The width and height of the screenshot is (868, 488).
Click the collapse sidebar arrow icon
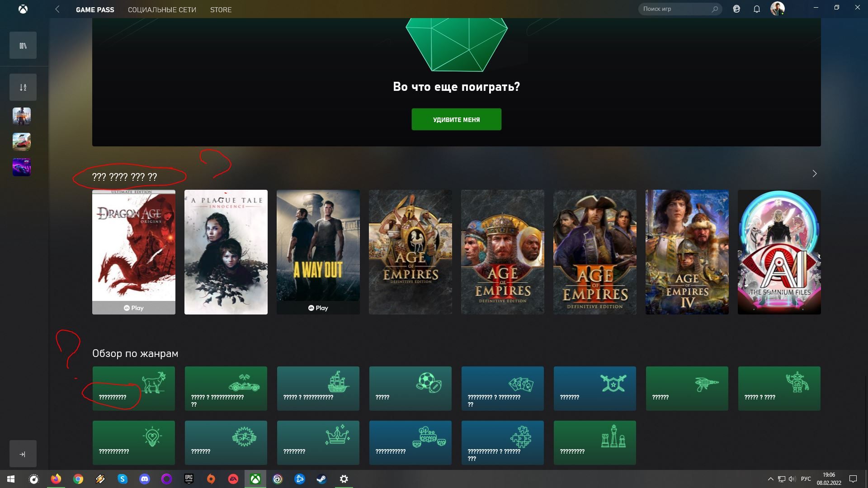click(23, 454)
